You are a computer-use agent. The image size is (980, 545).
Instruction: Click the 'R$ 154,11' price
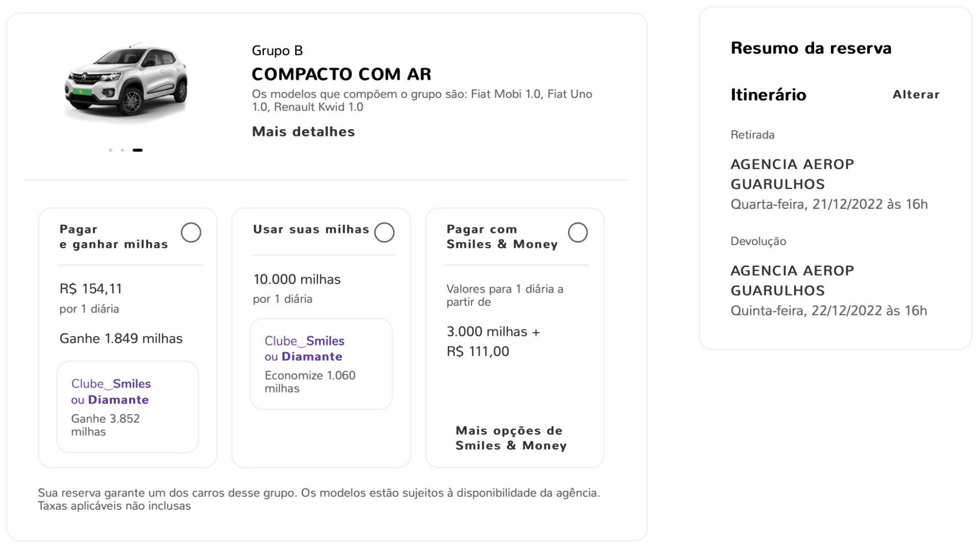(x=91, y=289)
